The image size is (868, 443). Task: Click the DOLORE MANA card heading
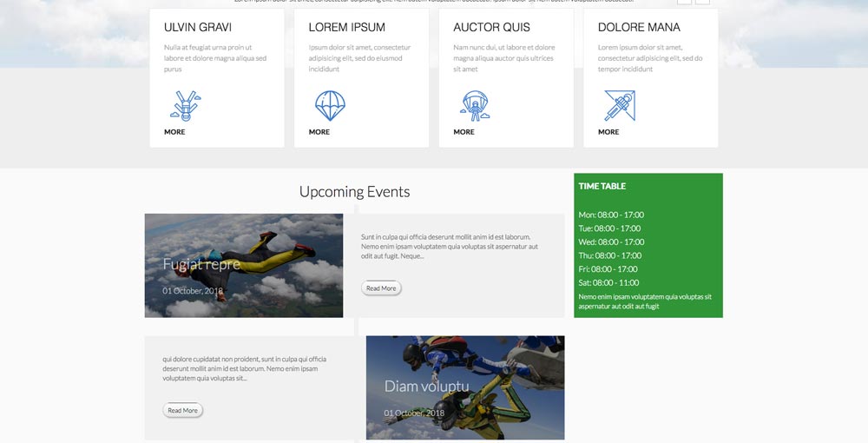pyautogui.click(x=639, y=27)
